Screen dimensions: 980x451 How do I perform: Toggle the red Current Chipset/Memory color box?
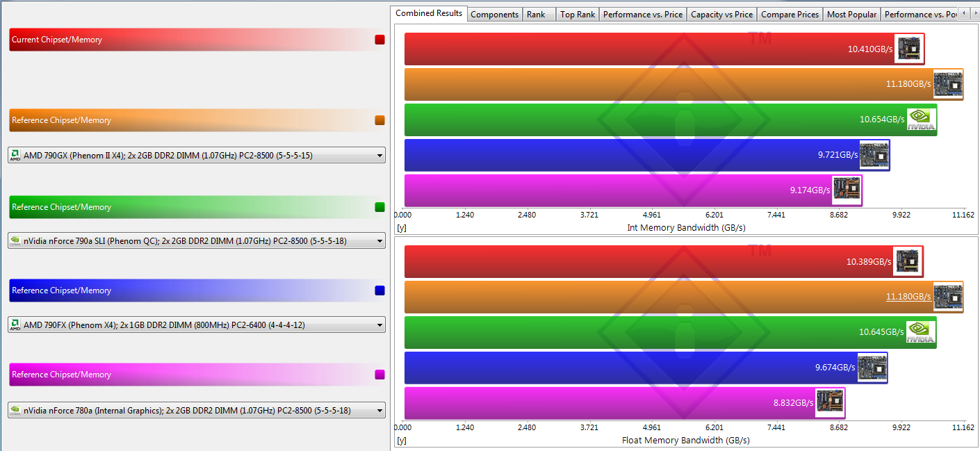379,40
